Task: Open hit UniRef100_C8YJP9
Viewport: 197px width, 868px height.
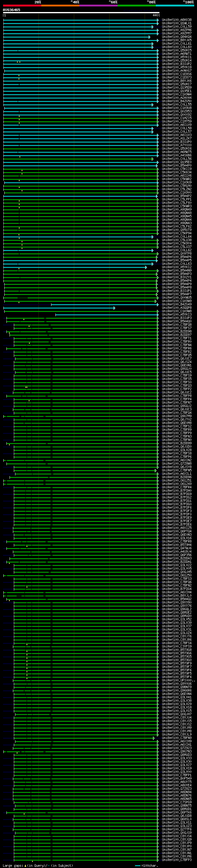Action: (x=177, y=842)
